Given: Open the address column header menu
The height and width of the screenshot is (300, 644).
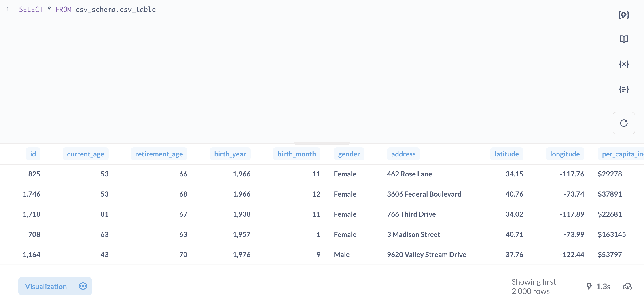Looking at the screenshot, I should click(403, 154).
